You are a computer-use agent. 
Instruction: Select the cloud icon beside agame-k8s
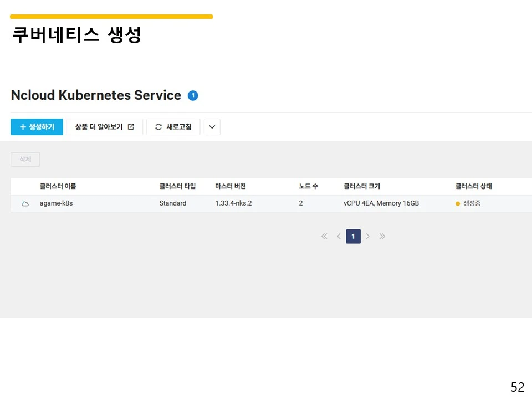pyautogui.click(x=24, y=203)
